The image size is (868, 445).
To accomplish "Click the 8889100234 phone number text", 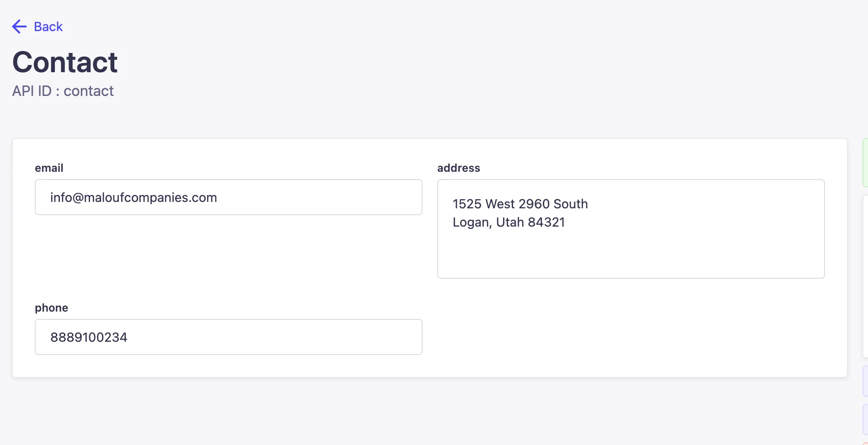I will coord(89,337).
